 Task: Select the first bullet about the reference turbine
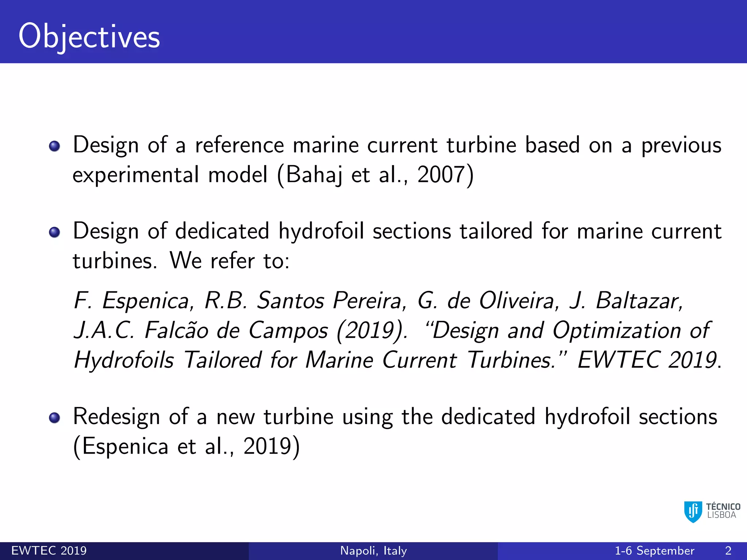(397, 160)
